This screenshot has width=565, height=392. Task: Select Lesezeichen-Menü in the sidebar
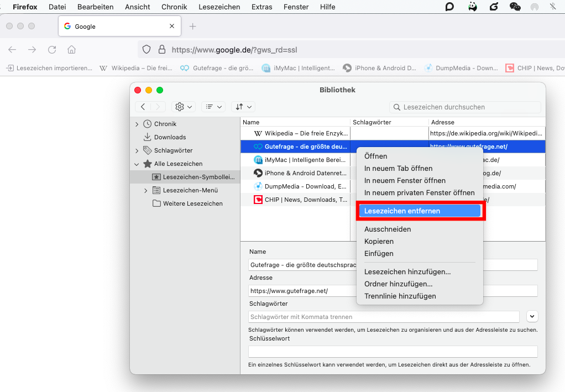(190, 190)
